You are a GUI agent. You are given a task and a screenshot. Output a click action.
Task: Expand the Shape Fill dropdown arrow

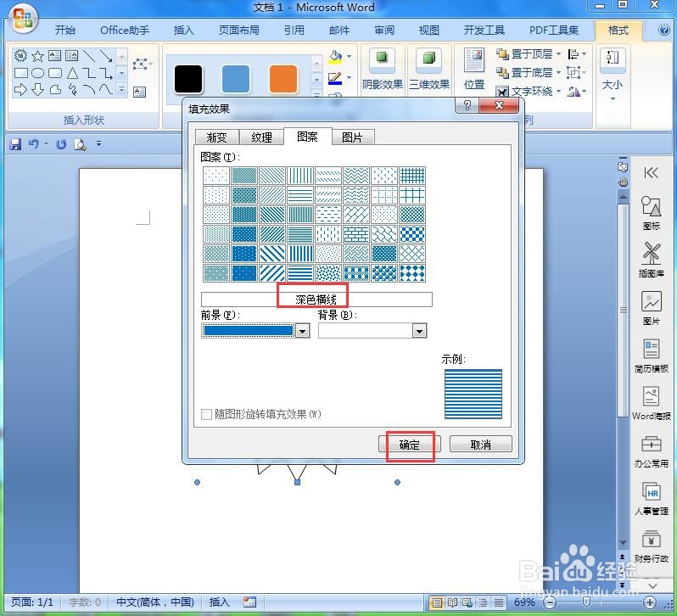(x=349, y=57)
